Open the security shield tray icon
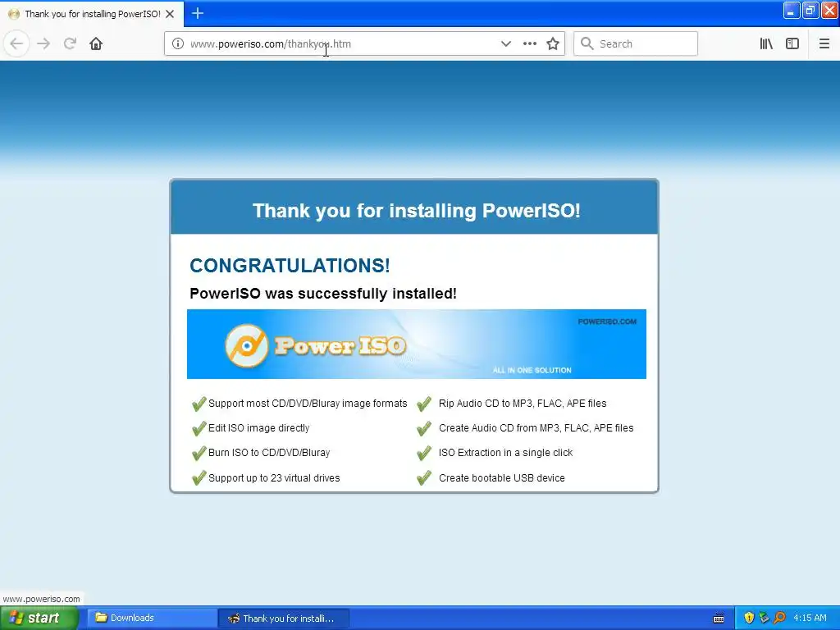 pos(749,619)
